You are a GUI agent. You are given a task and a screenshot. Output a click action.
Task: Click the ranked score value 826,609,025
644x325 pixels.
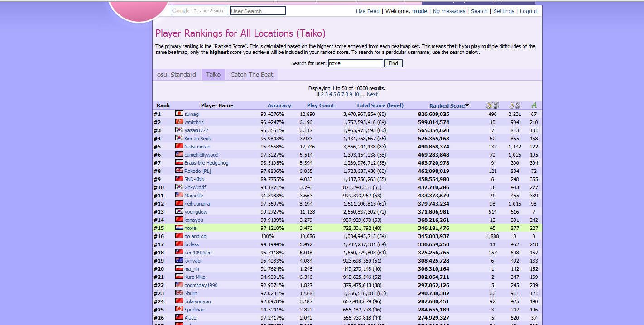(433, 114)
